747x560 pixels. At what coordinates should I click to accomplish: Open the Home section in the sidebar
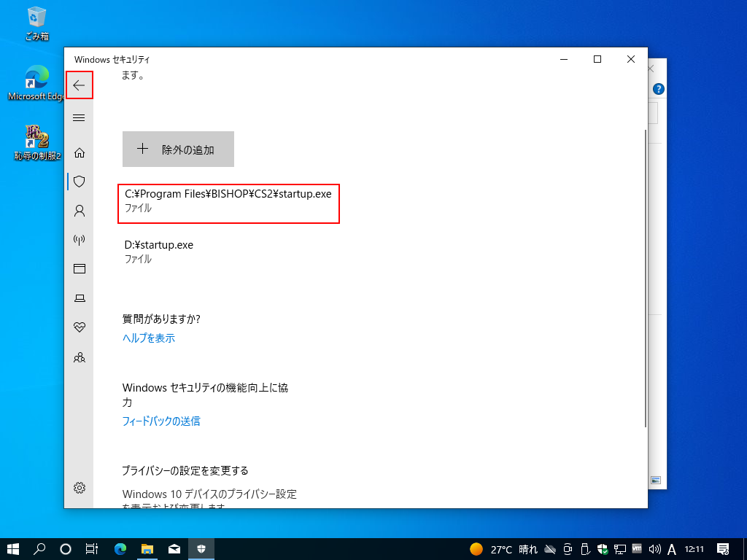tap(79, 152)
